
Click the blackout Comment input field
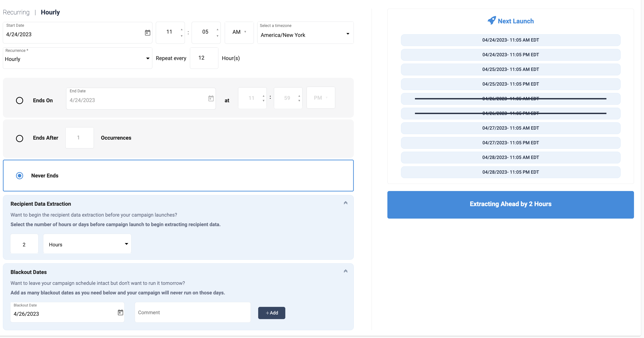[193, 312]
